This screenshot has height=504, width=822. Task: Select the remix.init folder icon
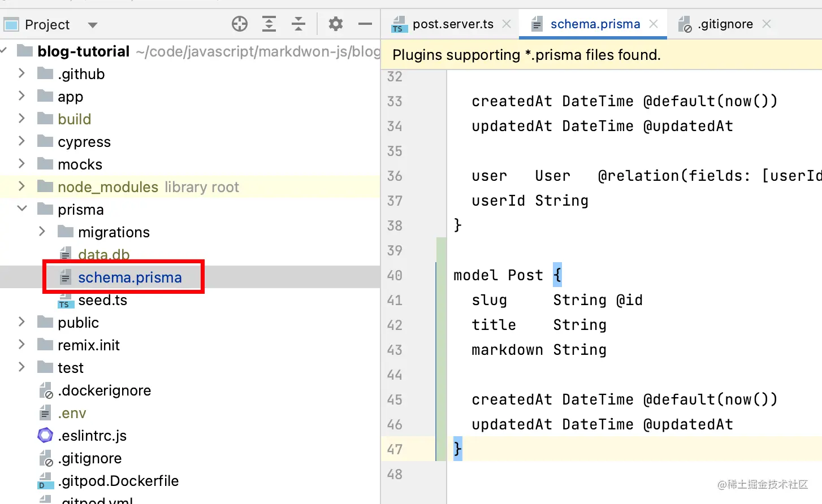click(45, 345)
